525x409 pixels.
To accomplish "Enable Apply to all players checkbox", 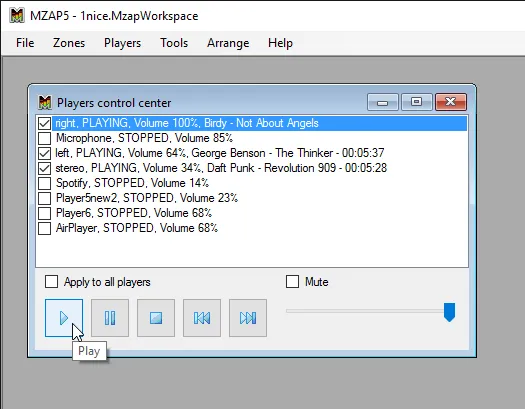I will coord(51,282).
